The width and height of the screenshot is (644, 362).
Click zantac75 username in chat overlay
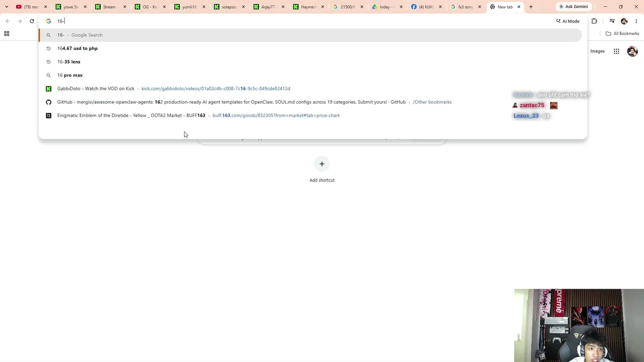[x=532, y=106]
